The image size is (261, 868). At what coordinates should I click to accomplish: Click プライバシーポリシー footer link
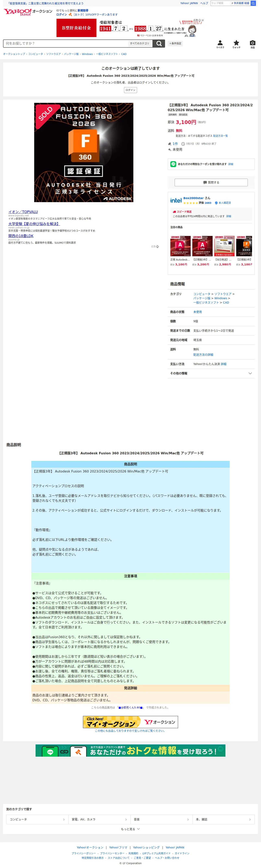pos(84,854)
